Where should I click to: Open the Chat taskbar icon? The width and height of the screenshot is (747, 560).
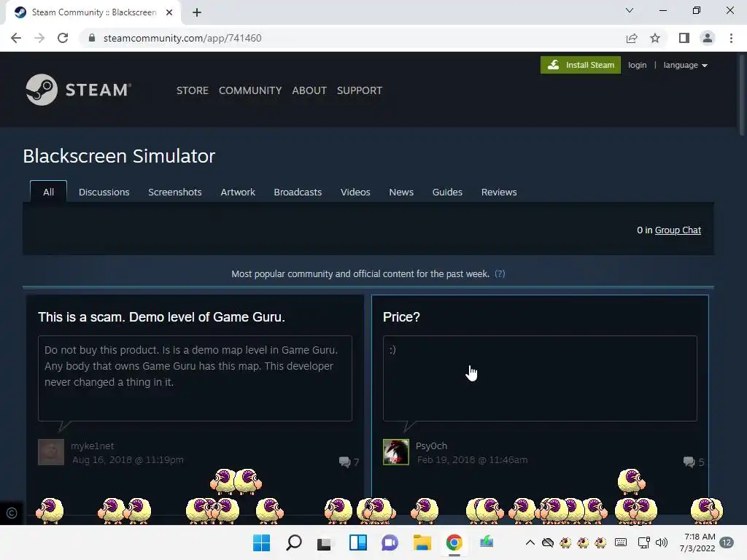pos(390,542)
